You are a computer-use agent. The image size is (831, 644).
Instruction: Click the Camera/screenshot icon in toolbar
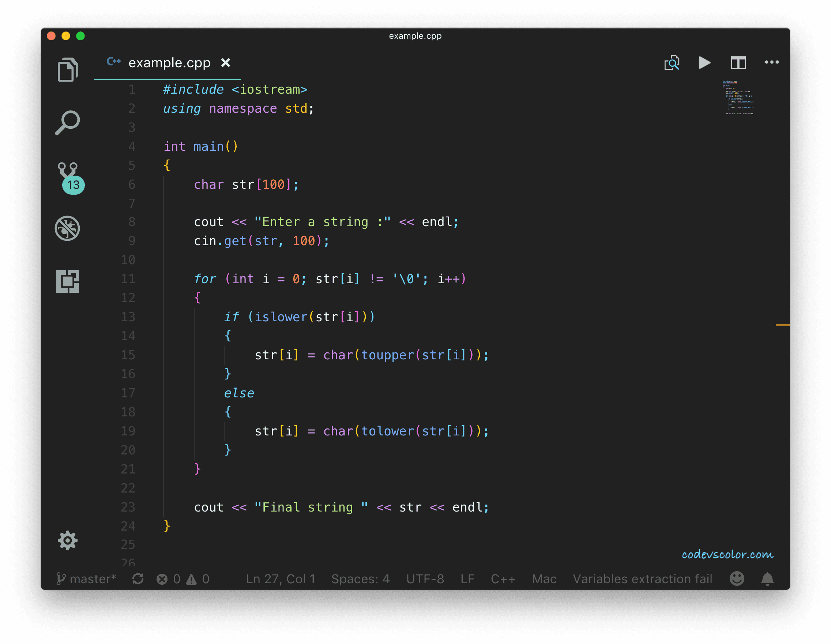coord(673,63)
